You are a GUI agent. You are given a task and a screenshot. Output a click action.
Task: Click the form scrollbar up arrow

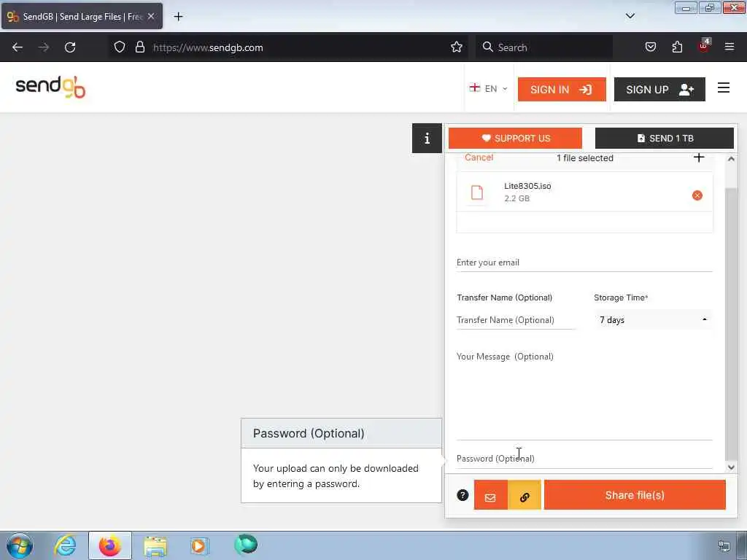(731, 159)
